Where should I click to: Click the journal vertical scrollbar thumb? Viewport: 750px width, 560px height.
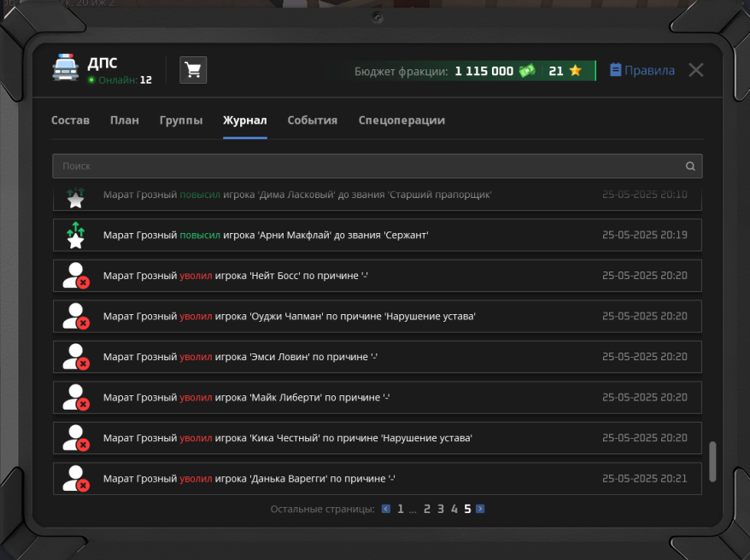click(x=713, y=462)
